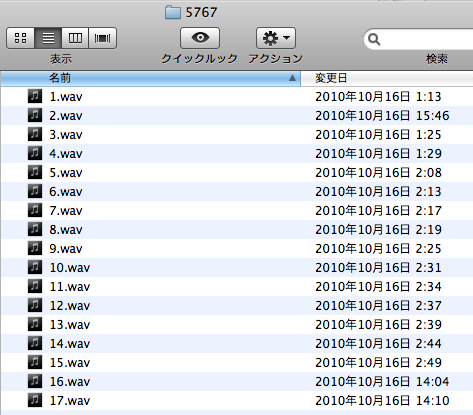Open the Action gear dropdown
473x415 pixels.
(276, 38)
